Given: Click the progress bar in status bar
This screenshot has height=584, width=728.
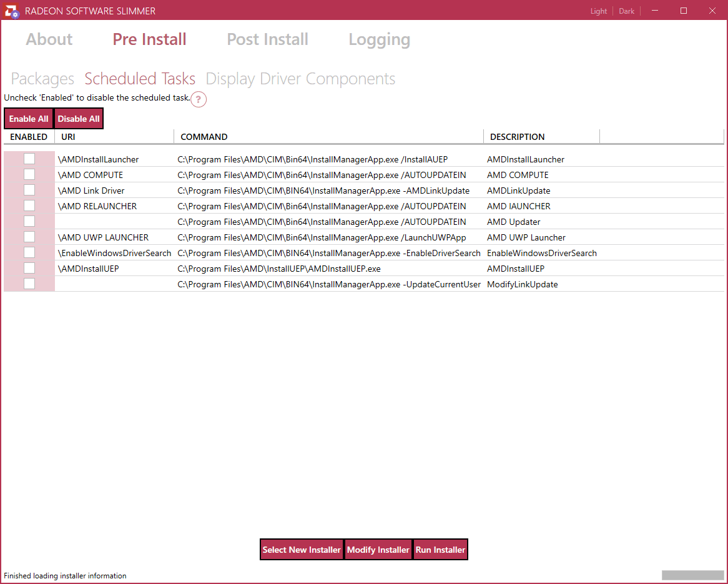Looking at the screenshot, I should (692, 575).
